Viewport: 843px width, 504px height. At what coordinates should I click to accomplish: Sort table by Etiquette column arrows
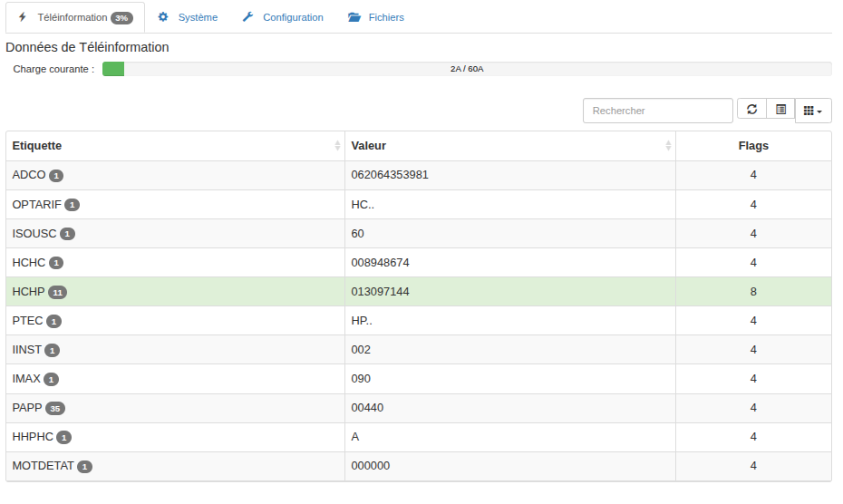pyautogui.click(x=337, y=146)
